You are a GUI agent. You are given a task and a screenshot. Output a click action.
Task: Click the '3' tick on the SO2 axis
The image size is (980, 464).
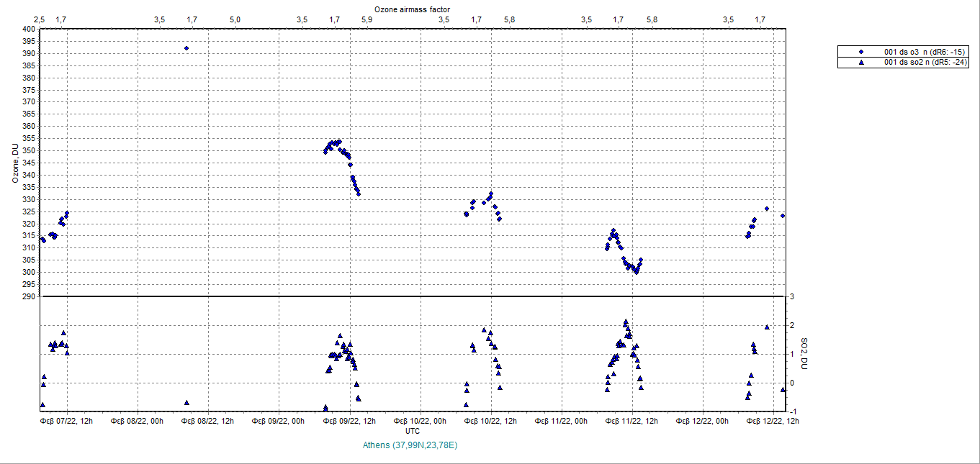(792, 296)
